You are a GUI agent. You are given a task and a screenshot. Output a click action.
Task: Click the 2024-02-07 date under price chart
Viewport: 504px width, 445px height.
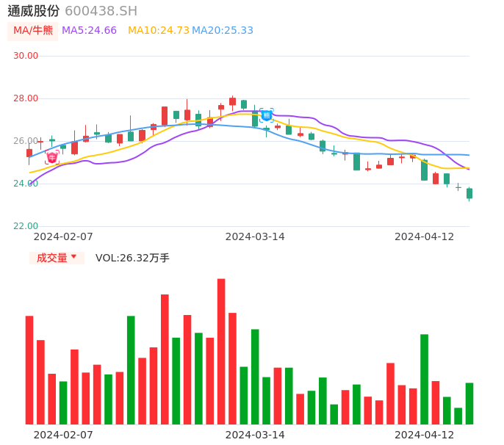pos(63,236)
